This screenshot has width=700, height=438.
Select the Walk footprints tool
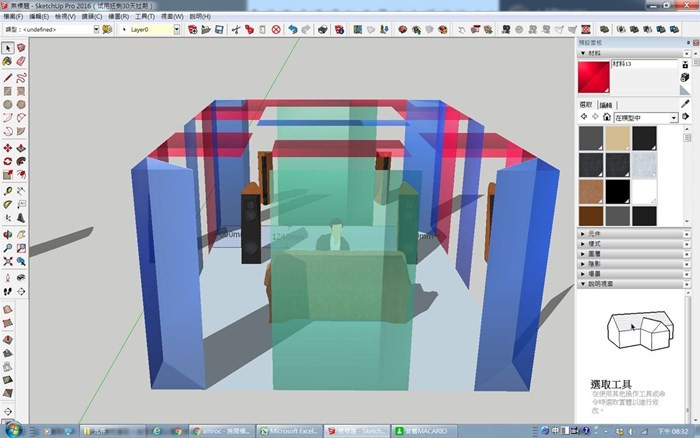coord(8,292)
